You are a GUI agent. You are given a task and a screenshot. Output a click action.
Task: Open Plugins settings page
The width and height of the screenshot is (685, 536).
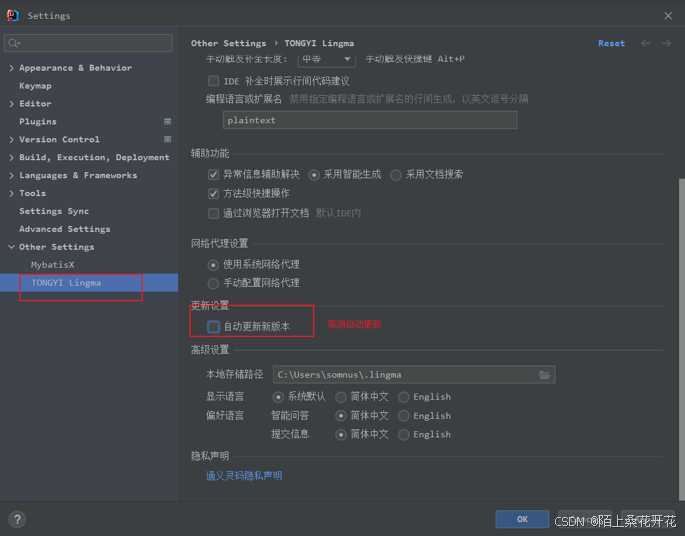(38, 121)
